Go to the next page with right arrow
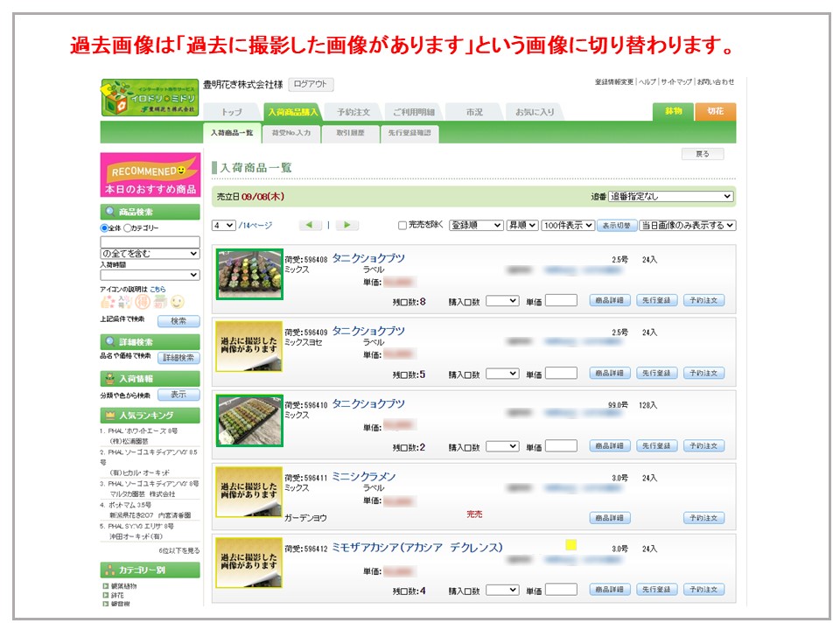The width and height of the screenshot is (840, 630). (347, 225)
